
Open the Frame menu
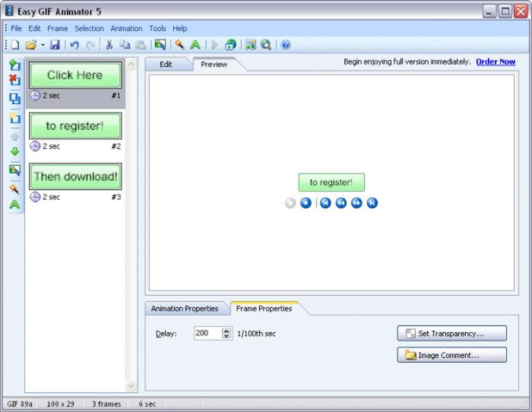click(57, 29)
